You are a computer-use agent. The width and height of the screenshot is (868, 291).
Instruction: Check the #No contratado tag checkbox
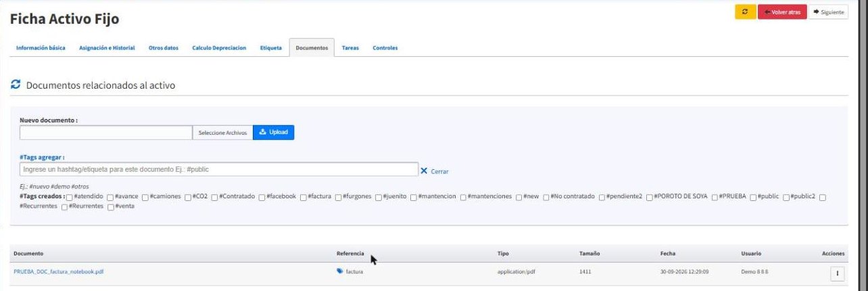pyautogui.click(x=546, y=197)
